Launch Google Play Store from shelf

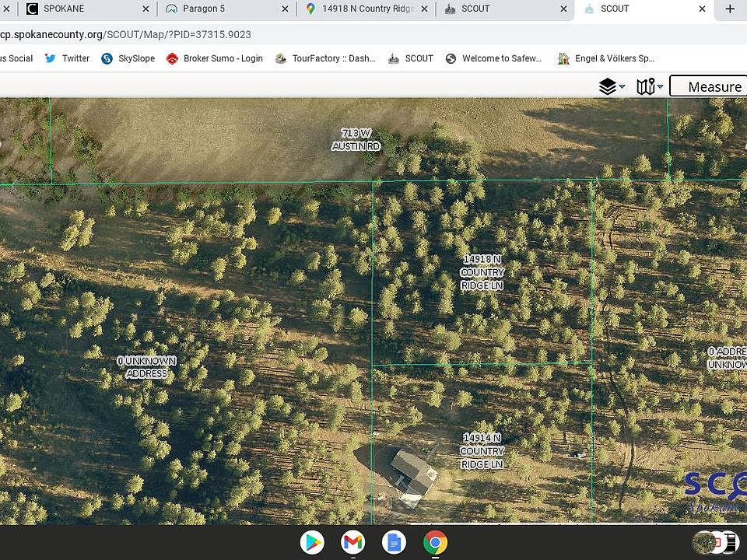tap(313, 542)
